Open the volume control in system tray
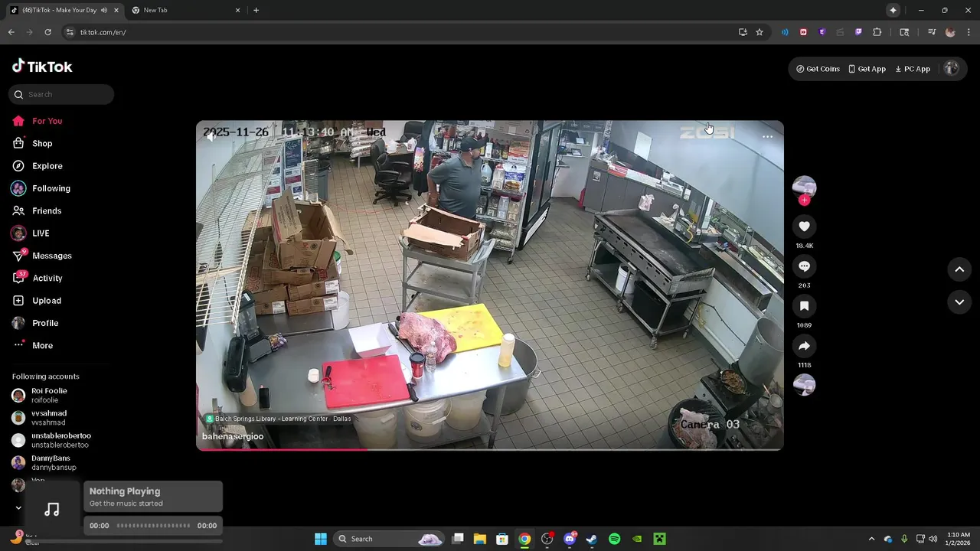The height and width of the screenshot is (551, 980). point(933,539)
